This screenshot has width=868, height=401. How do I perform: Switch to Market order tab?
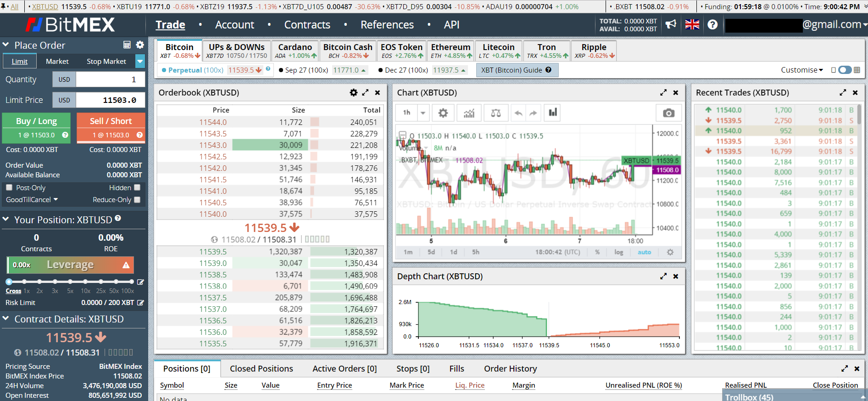click(57, 61)
